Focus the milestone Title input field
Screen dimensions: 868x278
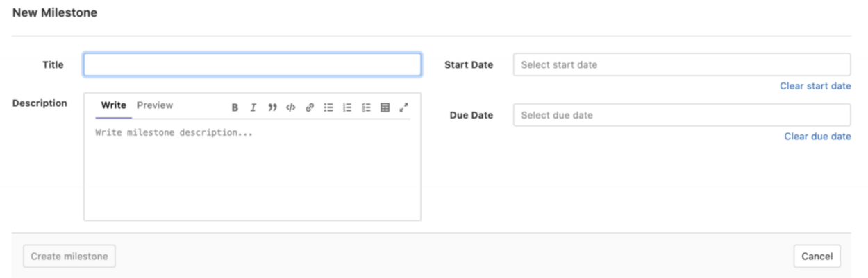[252, 64]
